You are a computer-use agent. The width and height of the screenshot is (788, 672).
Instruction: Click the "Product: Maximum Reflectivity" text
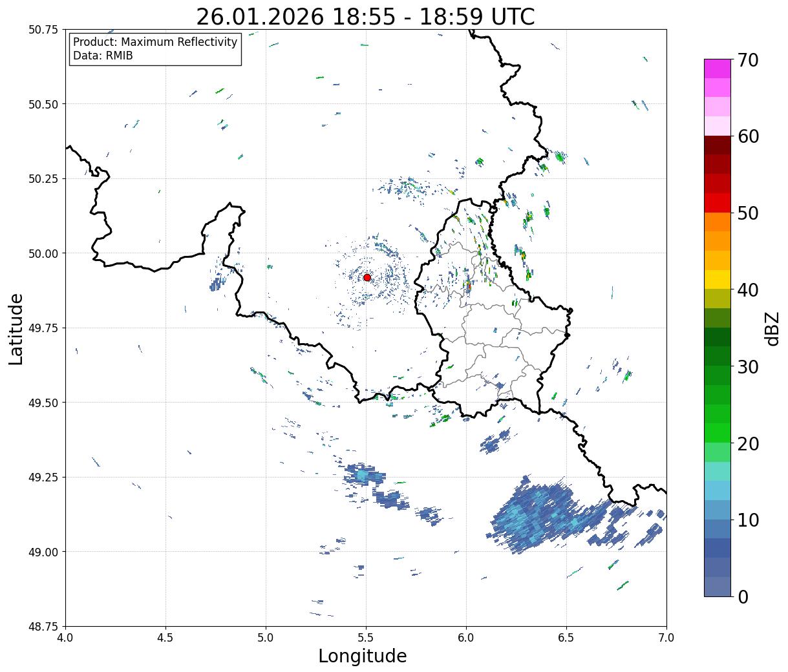pos(155,43)
